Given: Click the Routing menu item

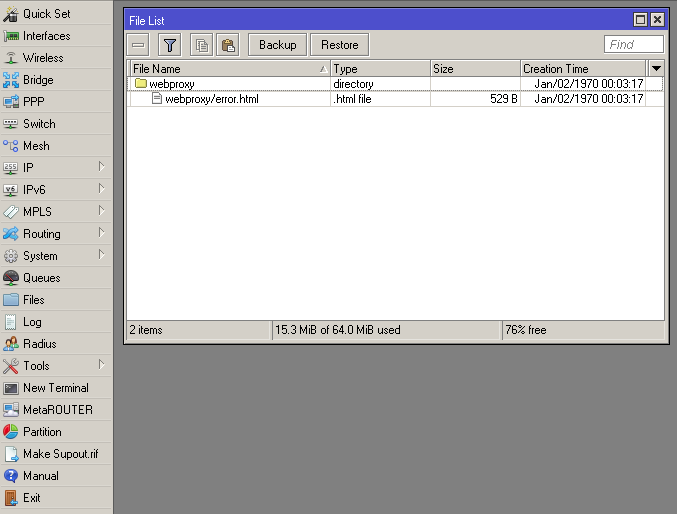Looking at the screenshot, I should pyautogui.click(x=56, y=234).
